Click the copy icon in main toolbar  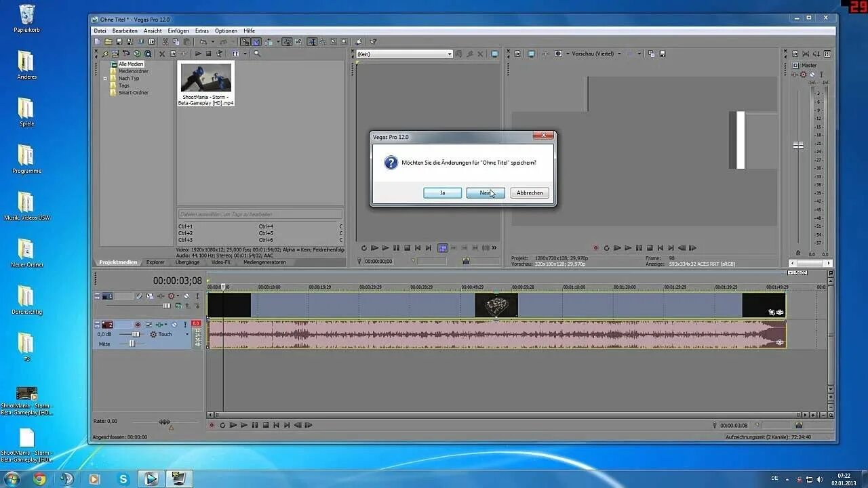[176, 42]
